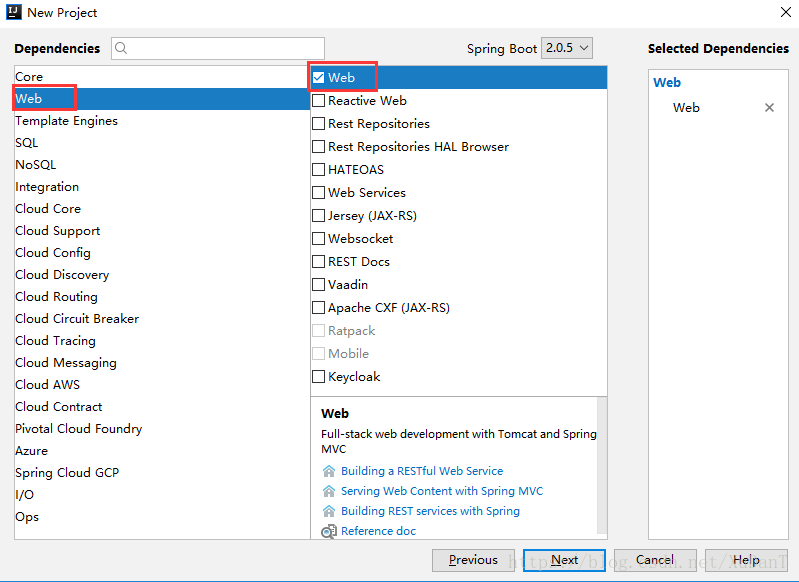Click the Next button
The image size is (799, 582).
point(564,560)
